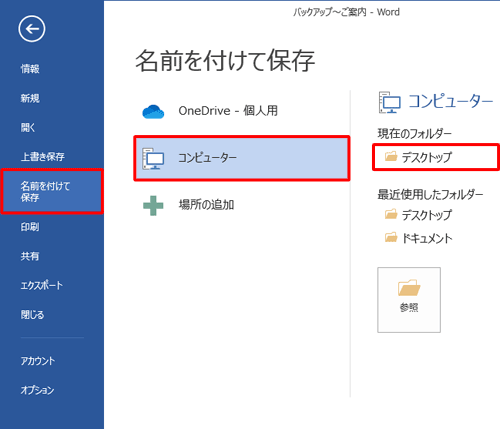Choose 場所の追加 option
500x429 pixels.
pos(242,205)
